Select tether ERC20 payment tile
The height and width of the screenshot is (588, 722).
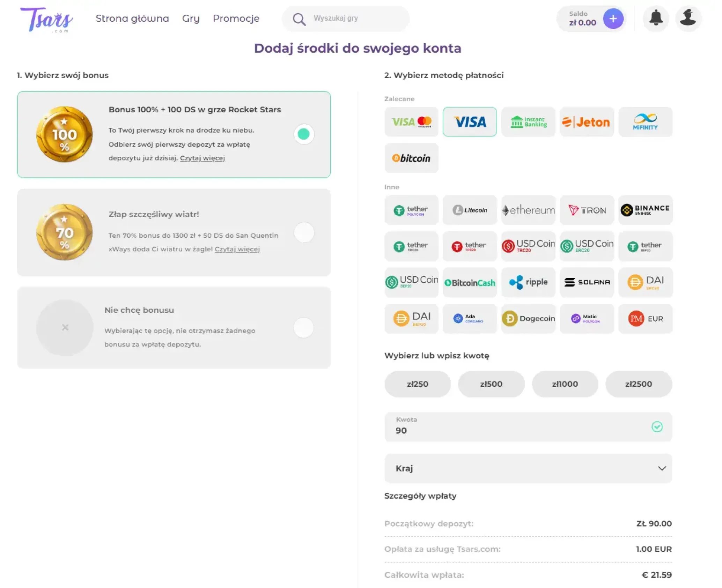(411, 246)
